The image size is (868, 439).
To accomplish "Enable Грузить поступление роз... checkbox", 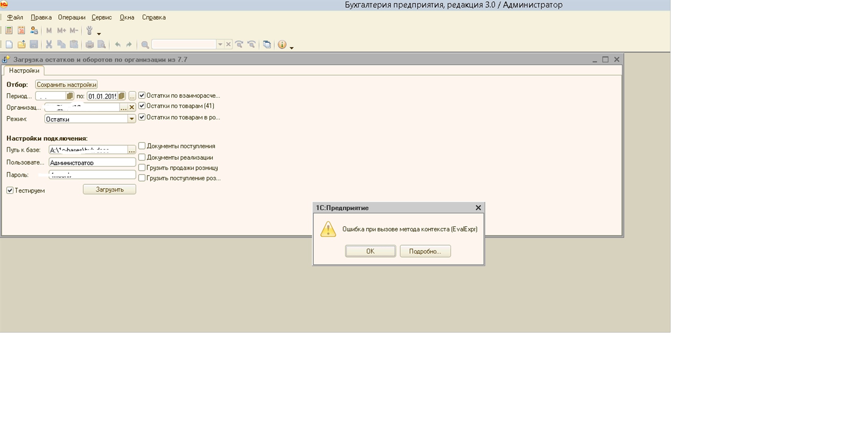I will point(142,178).
